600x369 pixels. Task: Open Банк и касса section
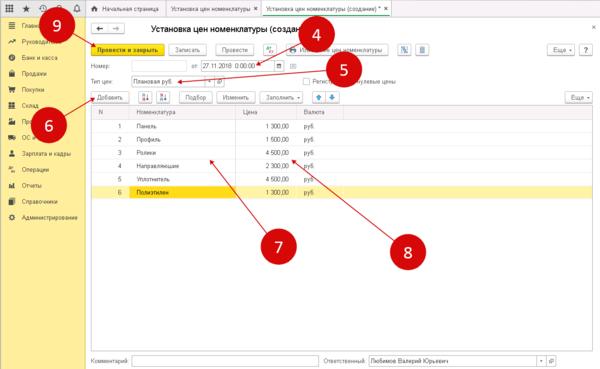coord(40,57)
